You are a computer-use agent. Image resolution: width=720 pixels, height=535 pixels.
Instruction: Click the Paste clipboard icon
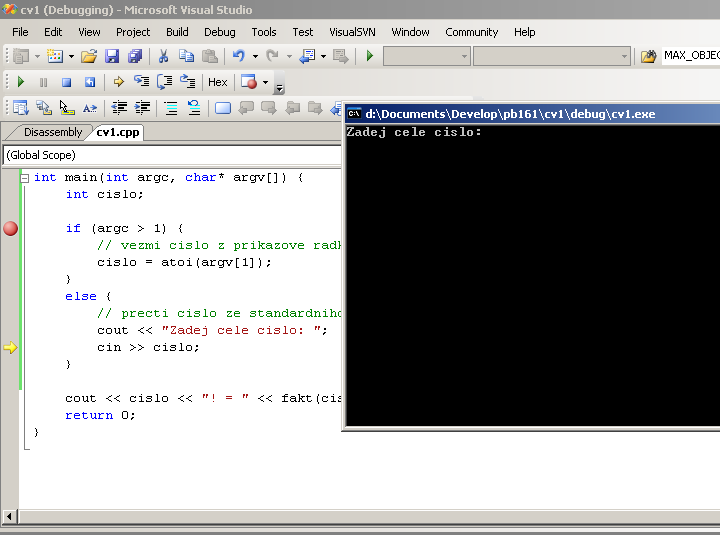[210, 56]
